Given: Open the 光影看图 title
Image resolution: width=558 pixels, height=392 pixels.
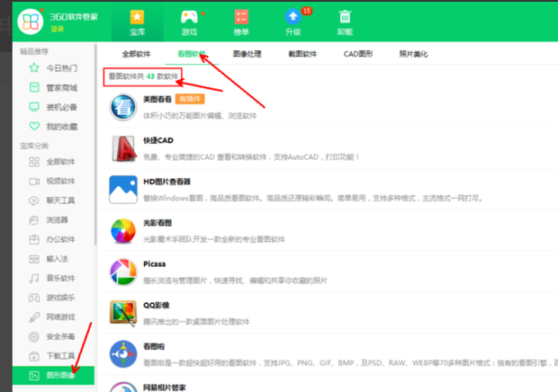Looking at the screenshot, I should pos(157,223).
